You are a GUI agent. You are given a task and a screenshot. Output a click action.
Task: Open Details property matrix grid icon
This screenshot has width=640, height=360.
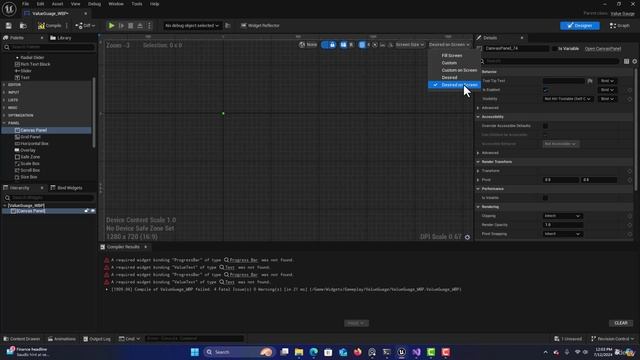point(627,61)
